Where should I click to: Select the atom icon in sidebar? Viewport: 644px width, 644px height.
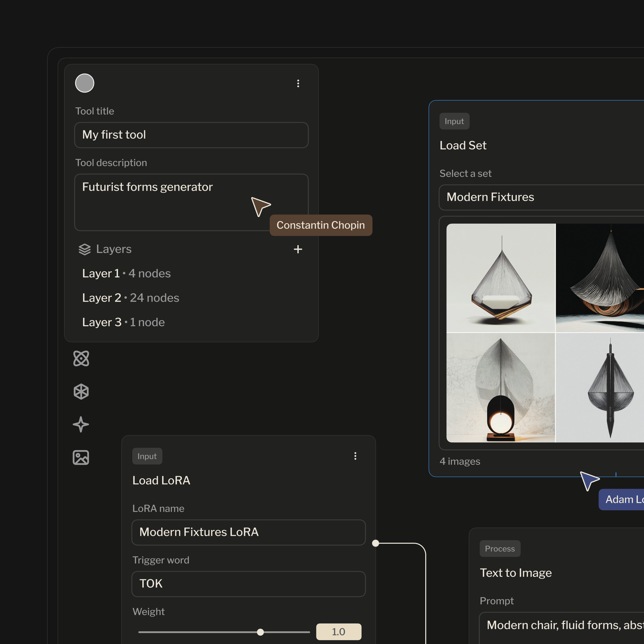tap(81, 358)
